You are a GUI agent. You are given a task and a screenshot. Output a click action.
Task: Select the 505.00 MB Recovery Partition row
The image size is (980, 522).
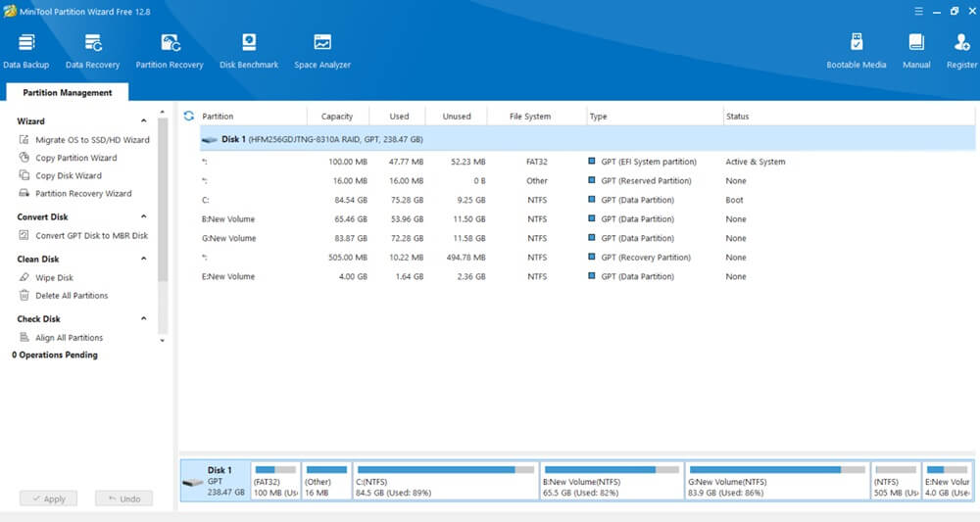(587, 258)
